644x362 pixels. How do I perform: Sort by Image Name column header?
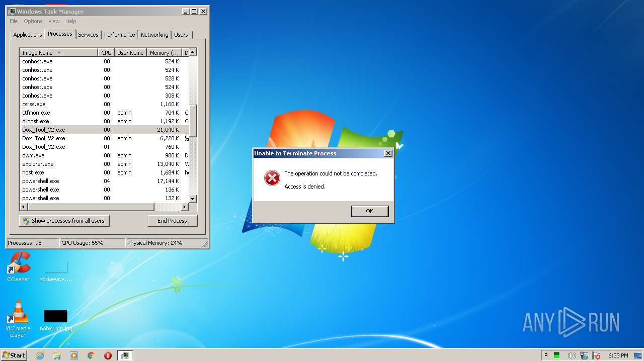click(58, 53)
